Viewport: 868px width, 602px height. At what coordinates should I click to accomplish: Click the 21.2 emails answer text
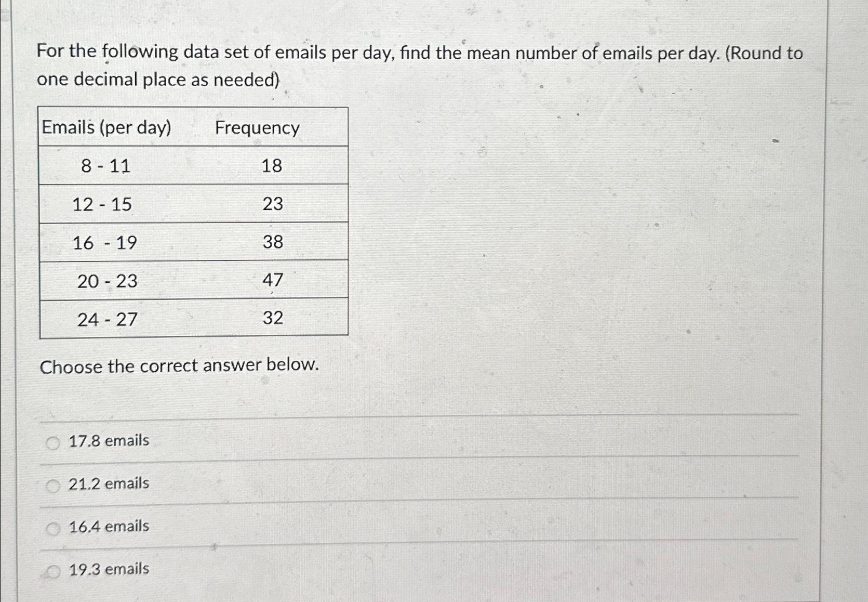[109, 483]
